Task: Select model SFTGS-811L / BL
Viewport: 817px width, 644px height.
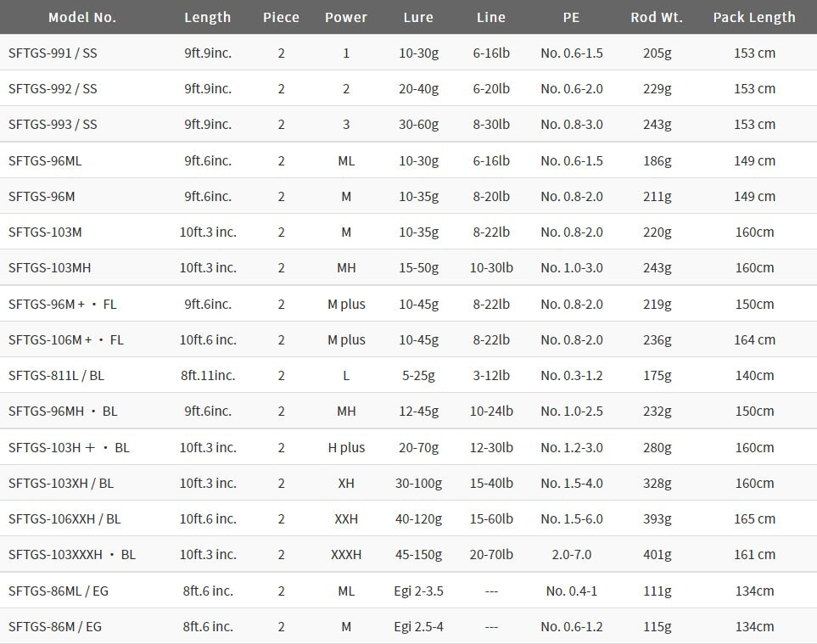Action: point(56,375)
